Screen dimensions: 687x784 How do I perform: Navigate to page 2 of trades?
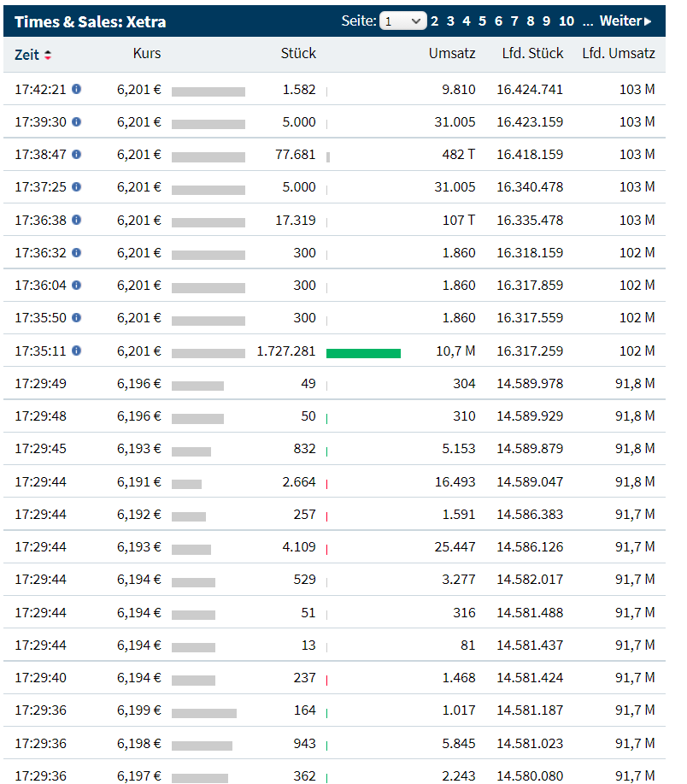(434, 20)
